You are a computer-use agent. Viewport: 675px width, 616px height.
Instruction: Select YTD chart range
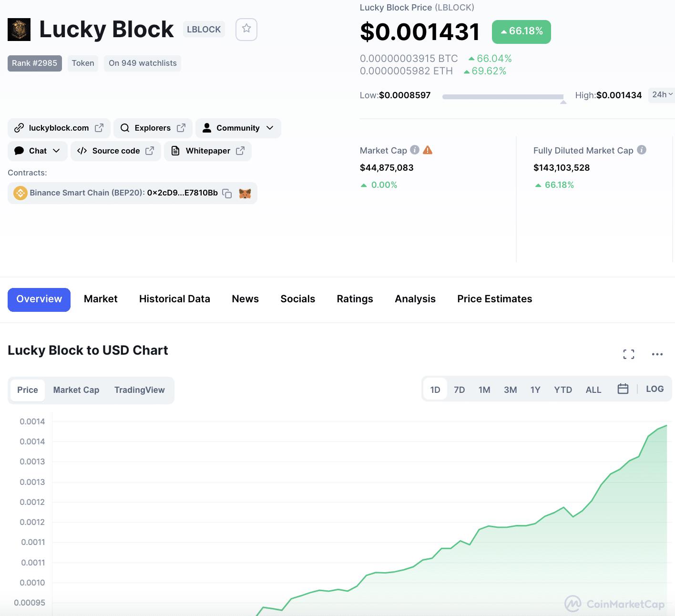point(563,390)
